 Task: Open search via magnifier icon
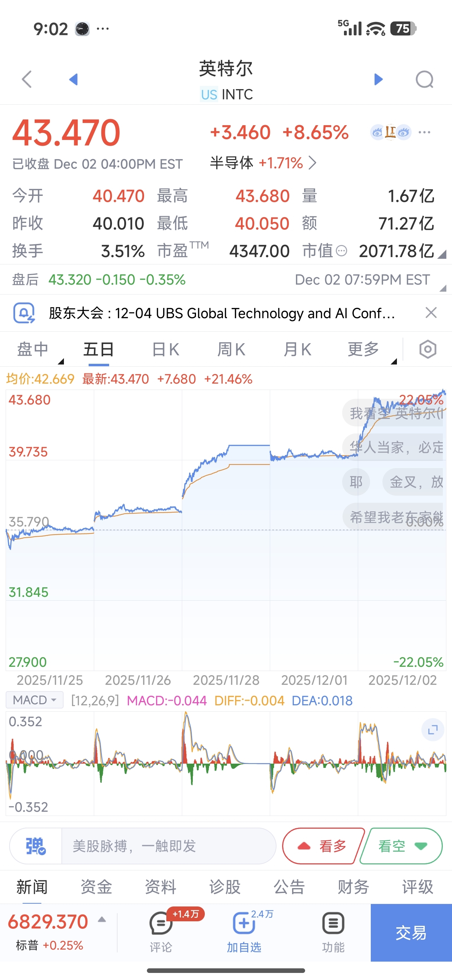424,79
